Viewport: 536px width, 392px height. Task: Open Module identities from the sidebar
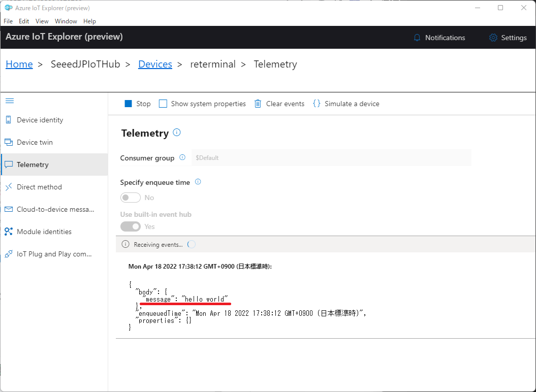click(x=44, y=232)
